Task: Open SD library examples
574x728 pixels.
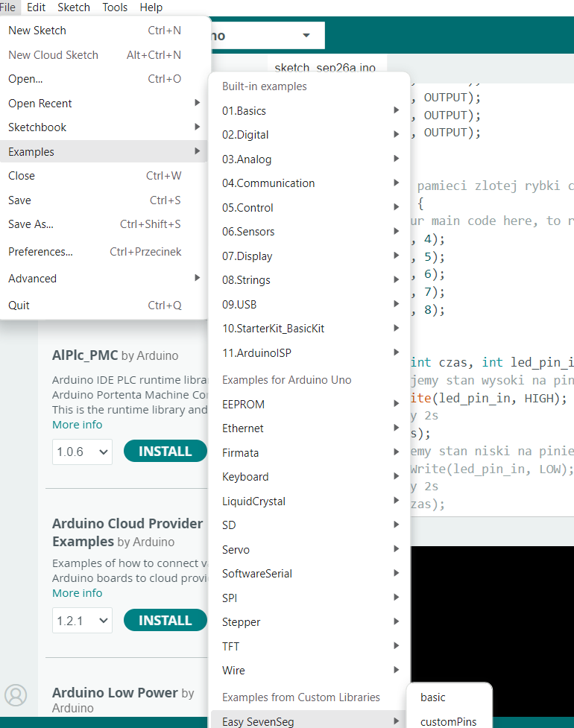Action: (x=310, y=525)
